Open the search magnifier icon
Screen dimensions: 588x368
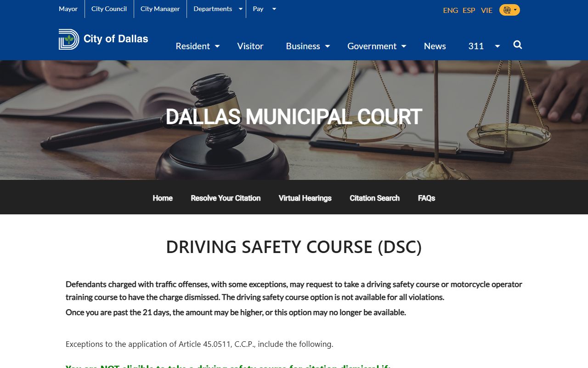[x=518, y=45]
